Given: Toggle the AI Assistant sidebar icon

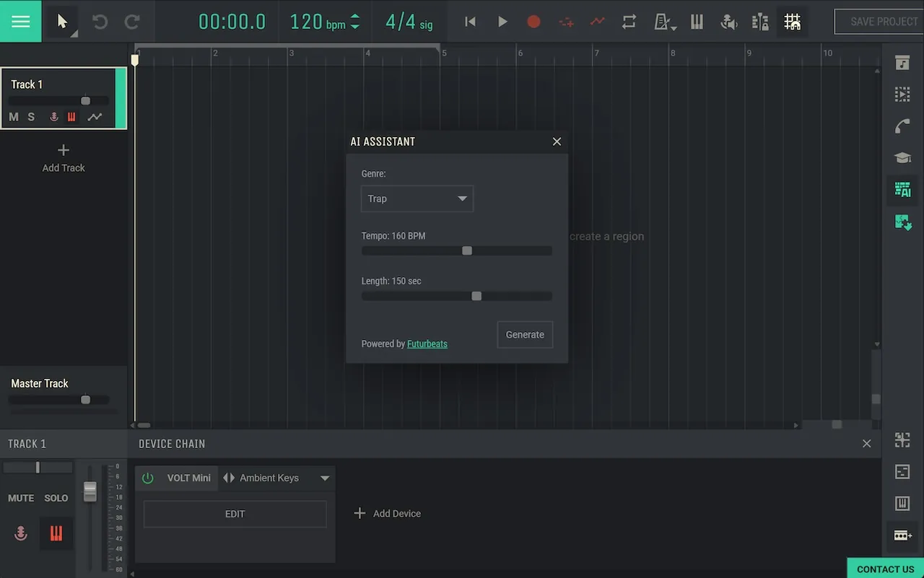Looking at the screenshot, I should point(902,190).
